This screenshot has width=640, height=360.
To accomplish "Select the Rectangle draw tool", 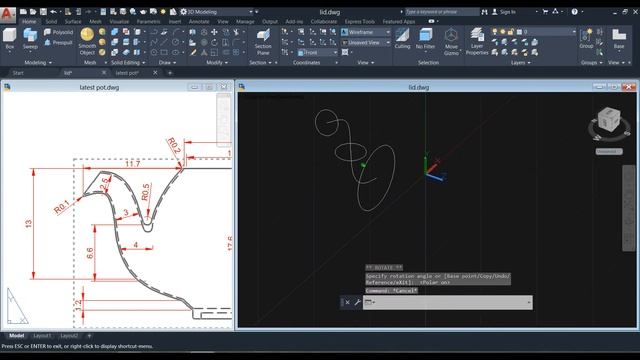I will tap(164, 52).
